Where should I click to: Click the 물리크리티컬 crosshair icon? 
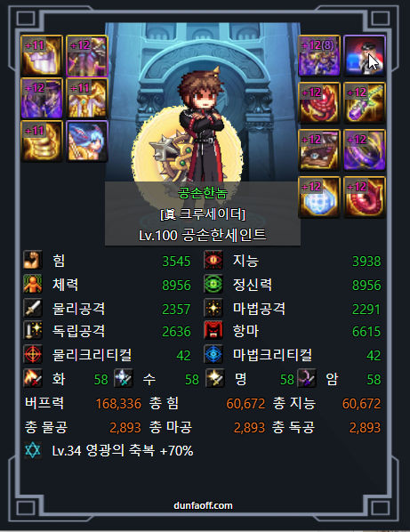coord(33,354)
